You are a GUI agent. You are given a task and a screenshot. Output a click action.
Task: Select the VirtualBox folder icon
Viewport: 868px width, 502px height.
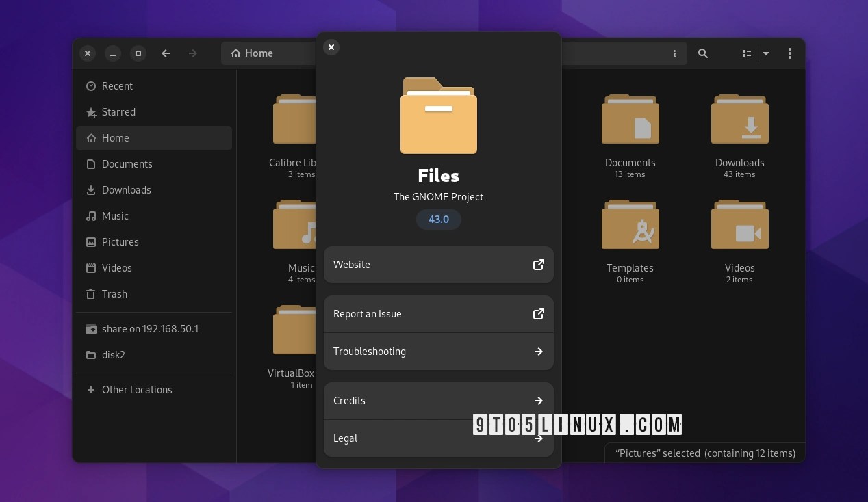(x=294, y=330)
